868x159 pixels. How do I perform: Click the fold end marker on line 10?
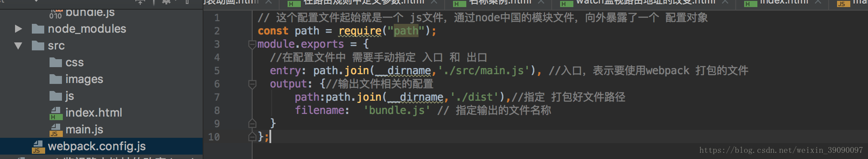pyautogui.click(x=252, y=137)
